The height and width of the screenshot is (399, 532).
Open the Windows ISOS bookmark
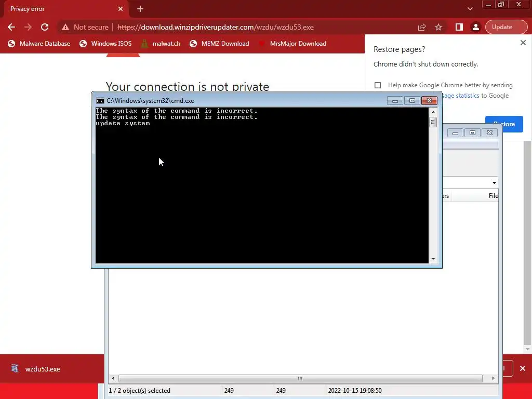coord(105,44)
